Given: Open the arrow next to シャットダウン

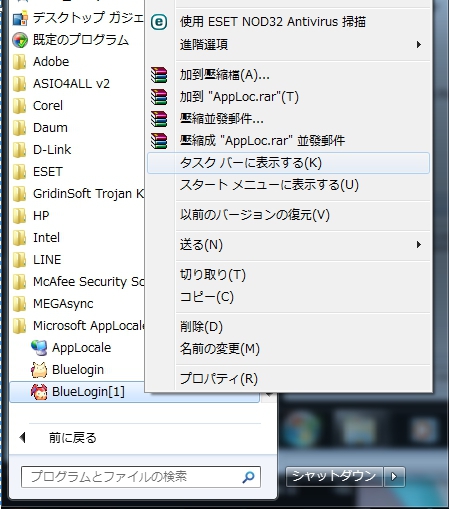Looking at the screenshot, I should [394, 477].
